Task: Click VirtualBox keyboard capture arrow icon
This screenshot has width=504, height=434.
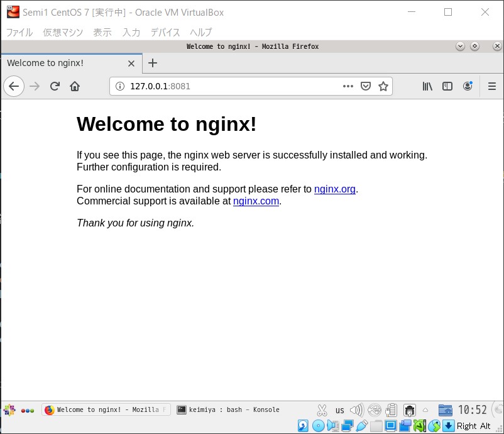Action: (x=448, y=426)
